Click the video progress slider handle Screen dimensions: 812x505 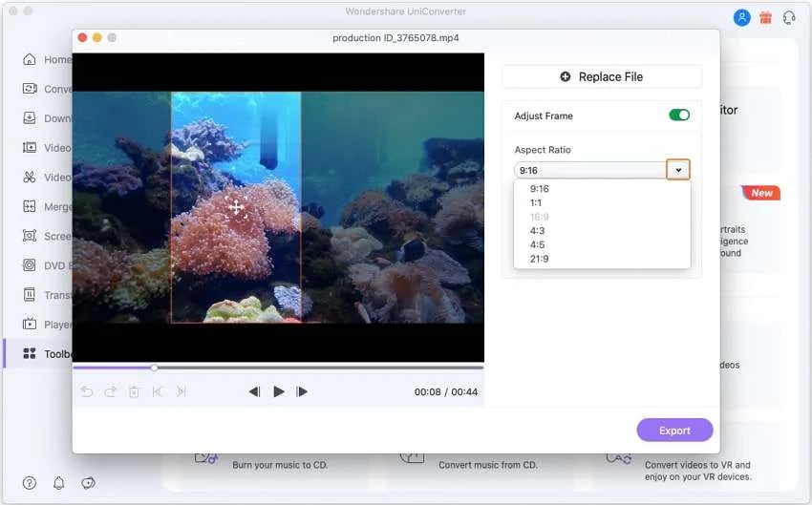(155, 368)
